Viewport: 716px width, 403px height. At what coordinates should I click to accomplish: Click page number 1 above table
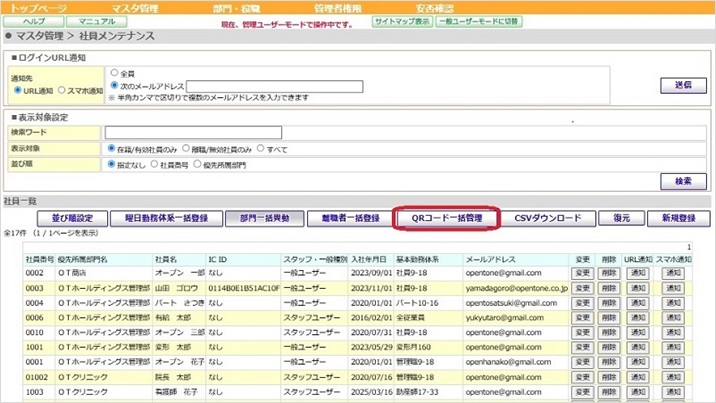pyautogui.click(x=689, y=247)
